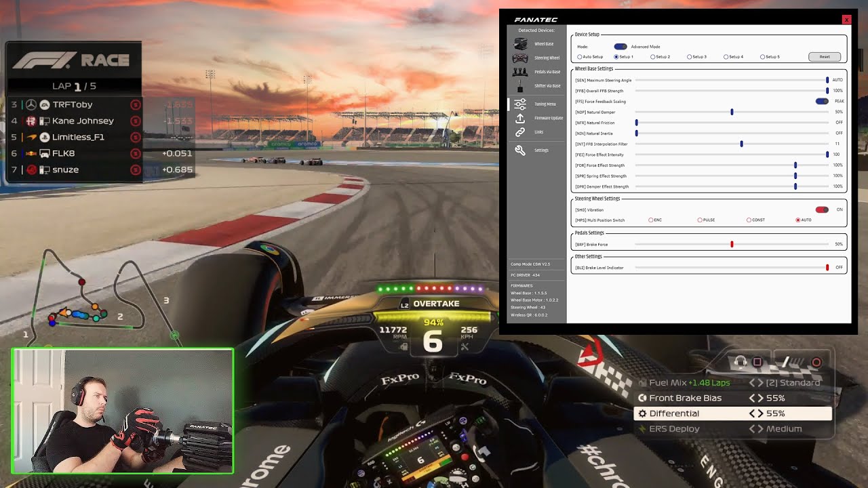Click the Red Bull logo beside FLK8
Viewport: 868px width, 488px height.
pos(31,153)
